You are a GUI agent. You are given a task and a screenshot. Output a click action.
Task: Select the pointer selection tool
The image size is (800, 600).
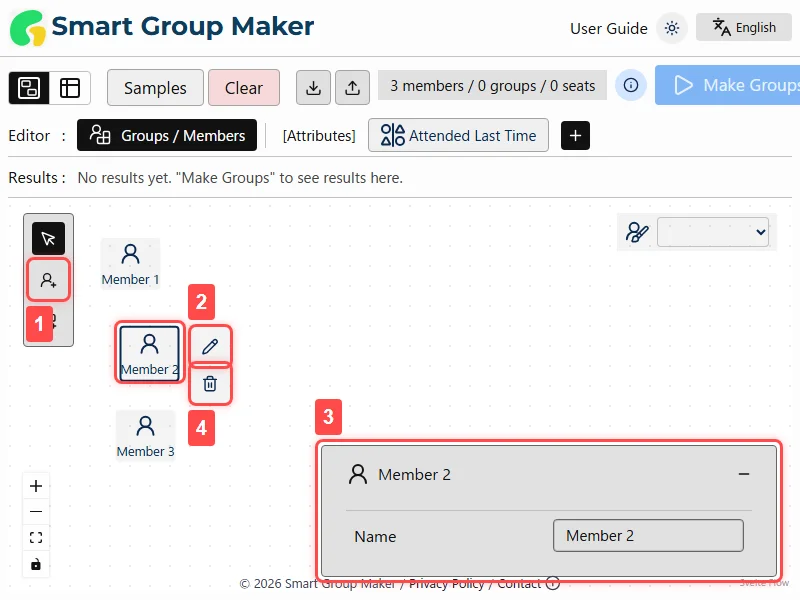pyautogui.click(x=48, y=238)
